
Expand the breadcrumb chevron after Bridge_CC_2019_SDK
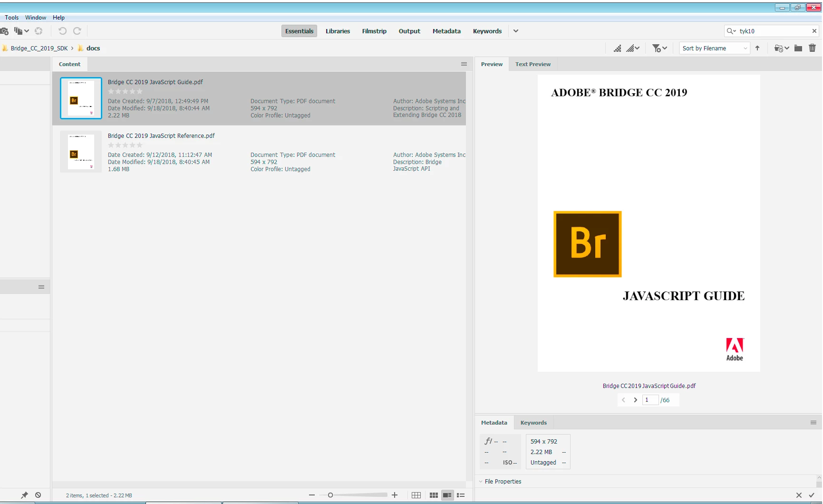72,48
